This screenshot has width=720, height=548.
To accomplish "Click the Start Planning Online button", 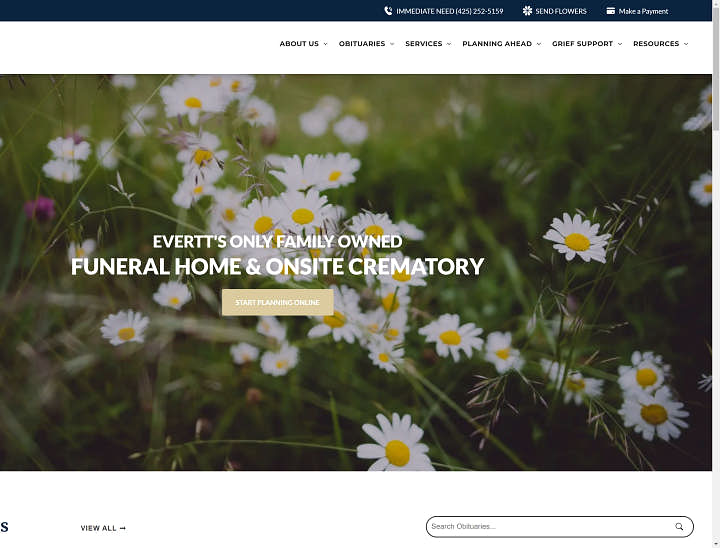I will coord(277,302).
